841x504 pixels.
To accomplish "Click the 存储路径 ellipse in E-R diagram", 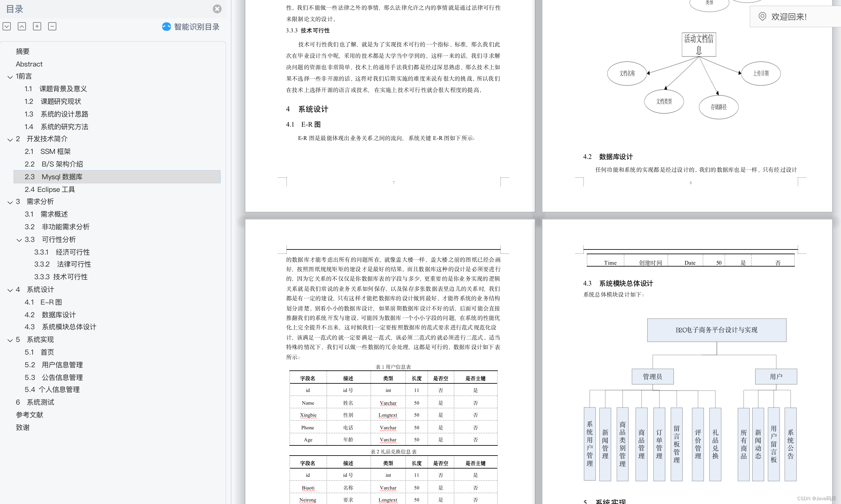I will click(x=718, y=107).
